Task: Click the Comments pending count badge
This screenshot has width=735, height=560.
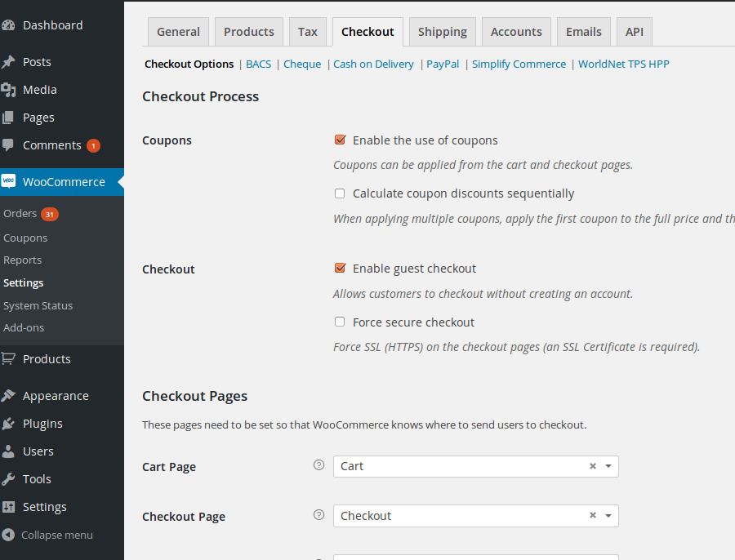Action: [x=93, y=146]
